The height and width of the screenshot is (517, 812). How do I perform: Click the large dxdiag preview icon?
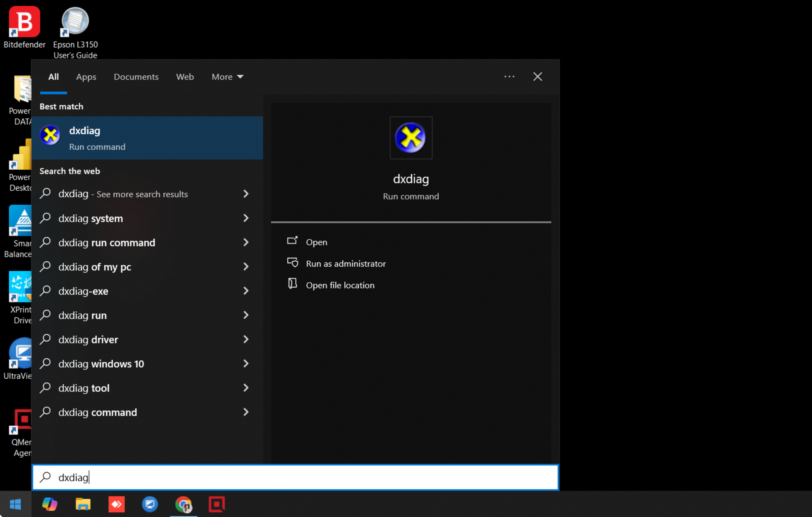[410, 138]
